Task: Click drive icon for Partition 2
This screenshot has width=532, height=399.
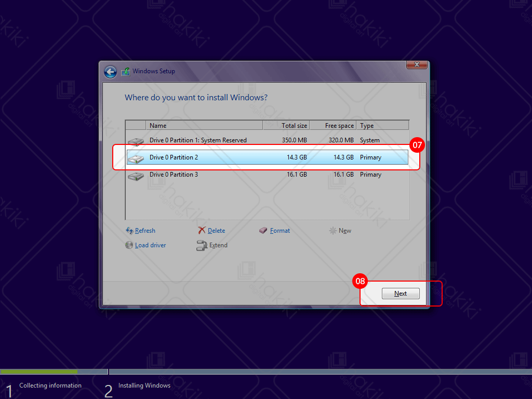Action: (x=136, y=159)
